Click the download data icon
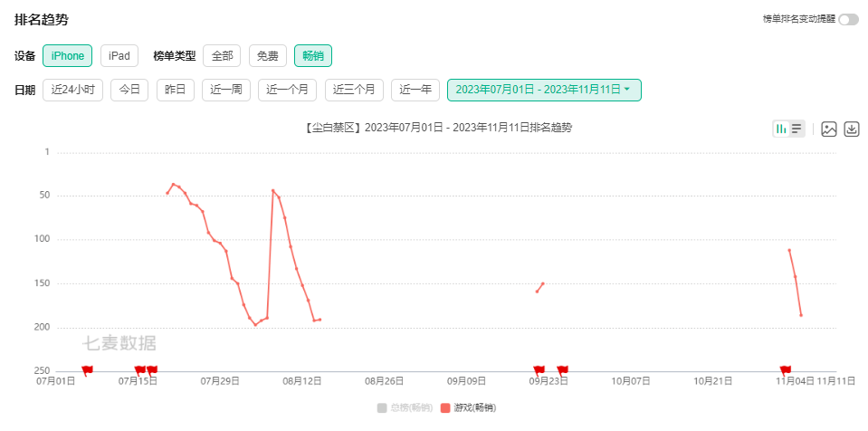 coord(851,129)
